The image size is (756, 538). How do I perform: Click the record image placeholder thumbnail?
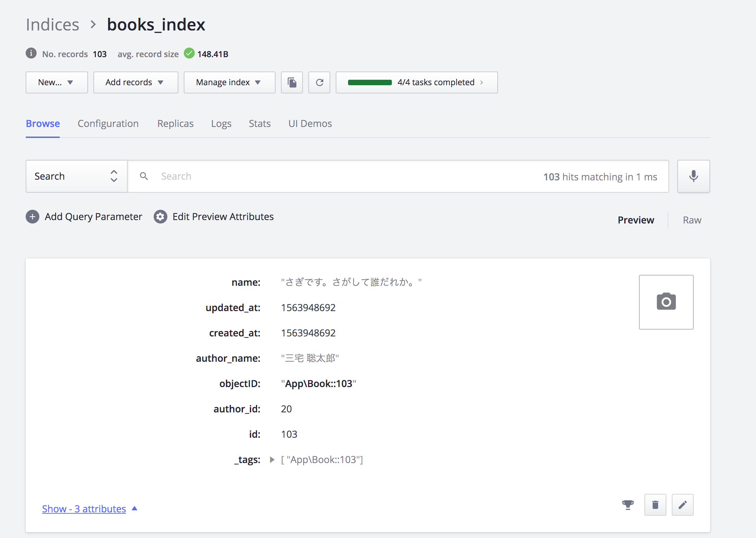[666, 302]
